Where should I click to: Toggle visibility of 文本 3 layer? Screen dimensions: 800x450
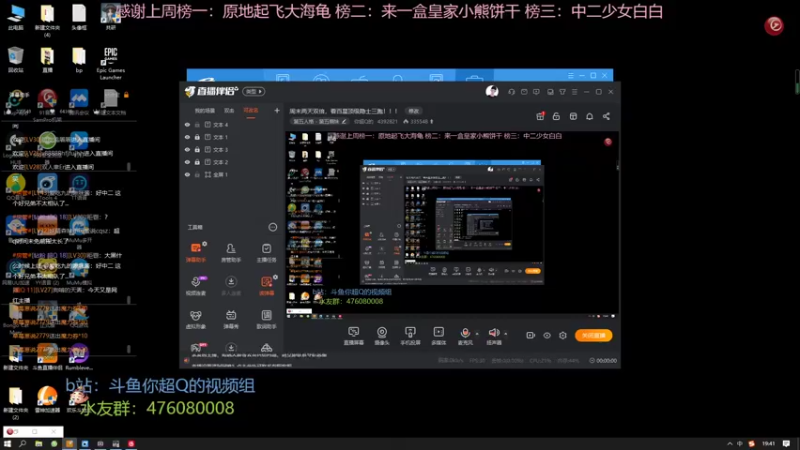187,149
